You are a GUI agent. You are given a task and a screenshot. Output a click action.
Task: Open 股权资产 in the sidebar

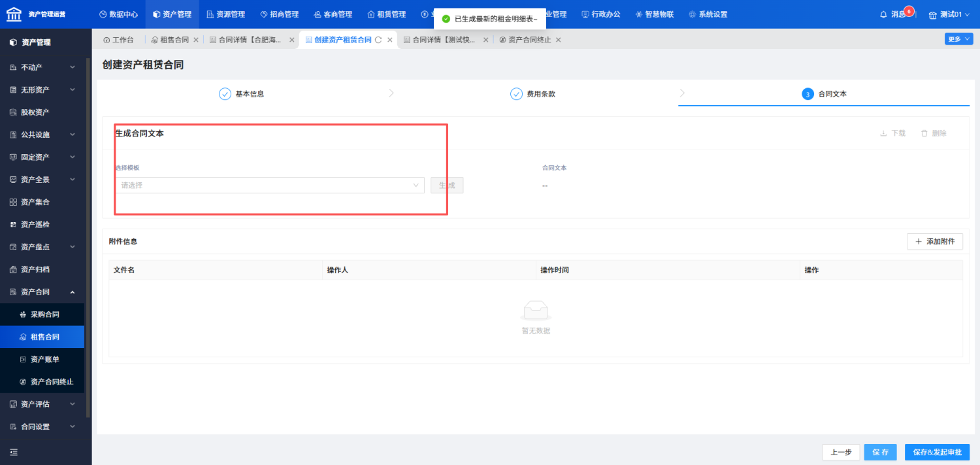click(42, 112)
